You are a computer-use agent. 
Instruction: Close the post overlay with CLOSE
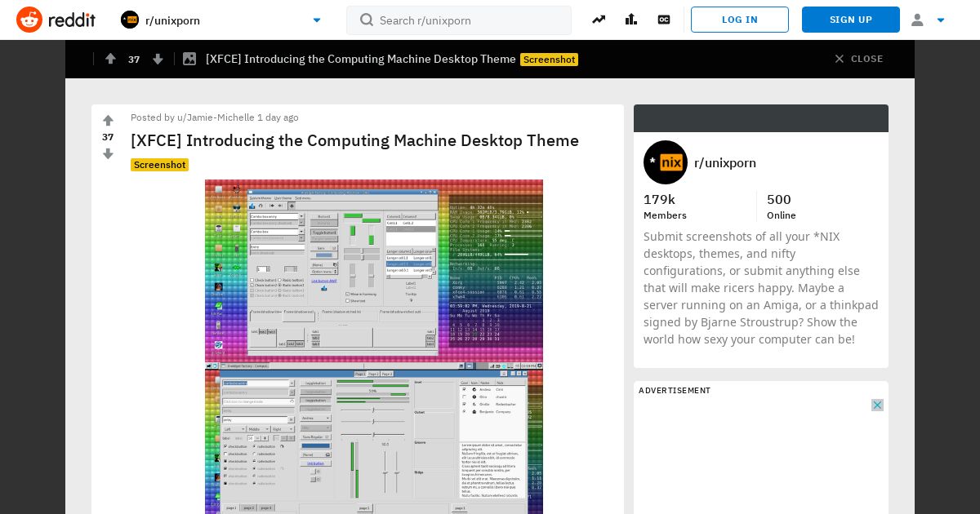pos(858,59)
